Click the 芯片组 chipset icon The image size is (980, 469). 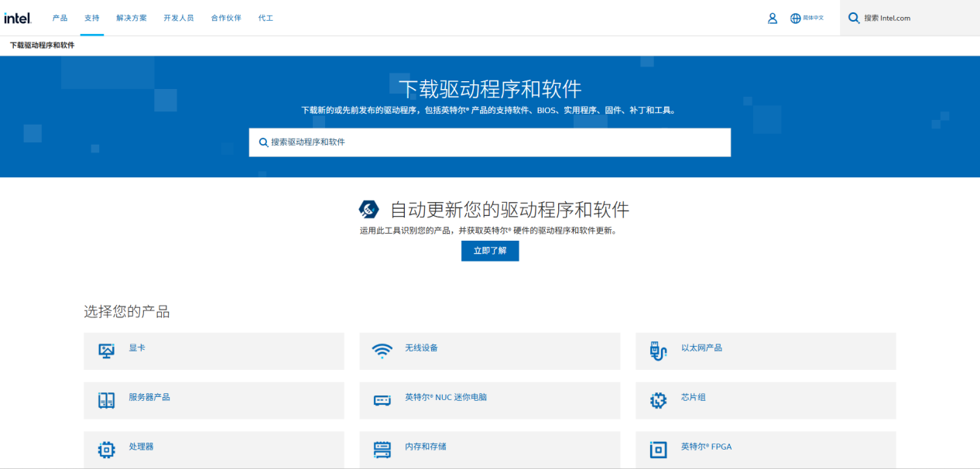pyautogui.click(x=658, y=400)
